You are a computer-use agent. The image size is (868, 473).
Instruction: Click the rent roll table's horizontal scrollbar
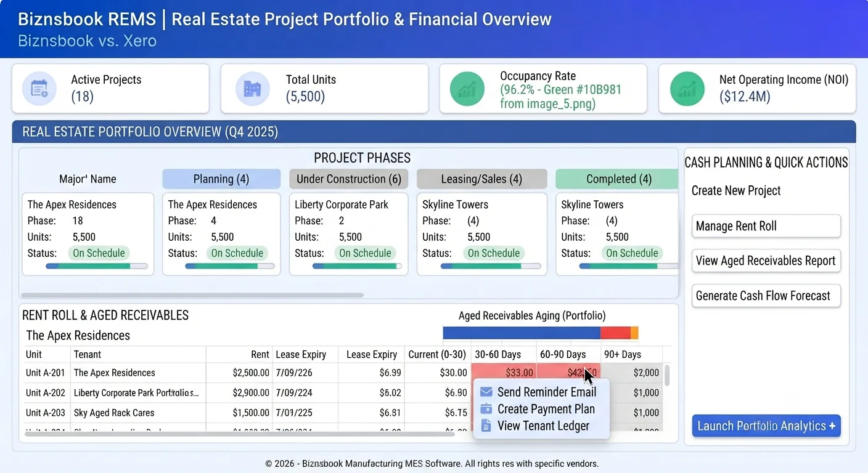tap(239, 434)
